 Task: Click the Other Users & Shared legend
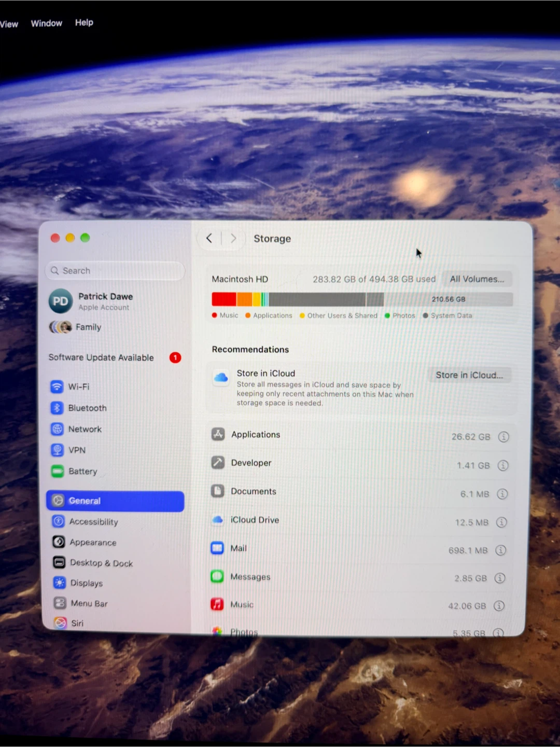(x=342, y=315)
